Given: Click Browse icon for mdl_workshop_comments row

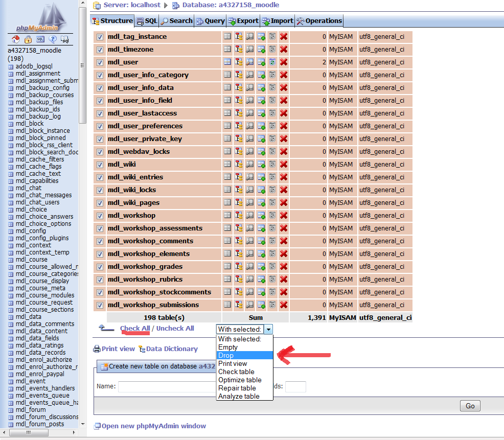Looking at the screenshot, I should click(x=227, y=241).
